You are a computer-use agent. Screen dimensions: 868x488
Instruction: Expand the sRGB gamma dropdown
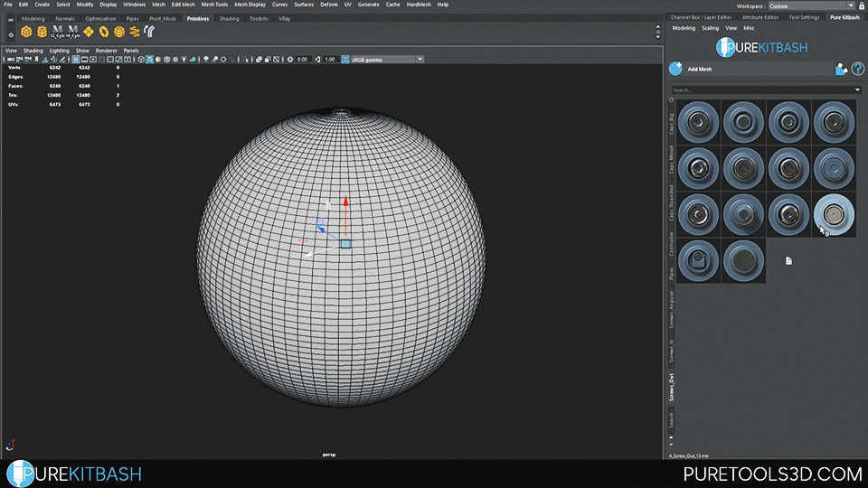[x=420, y=60]
